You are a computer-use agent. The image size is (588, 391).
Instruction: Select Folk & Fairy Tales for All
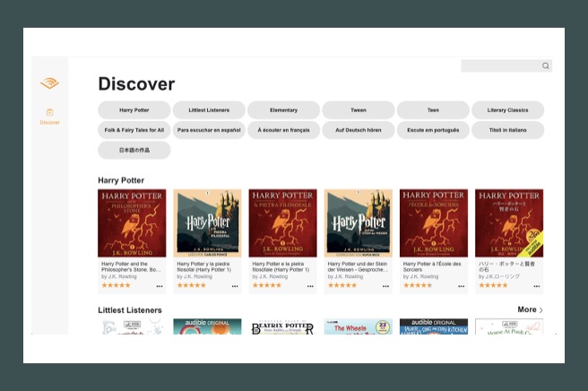pyautogui.click(x=134, y=130)
